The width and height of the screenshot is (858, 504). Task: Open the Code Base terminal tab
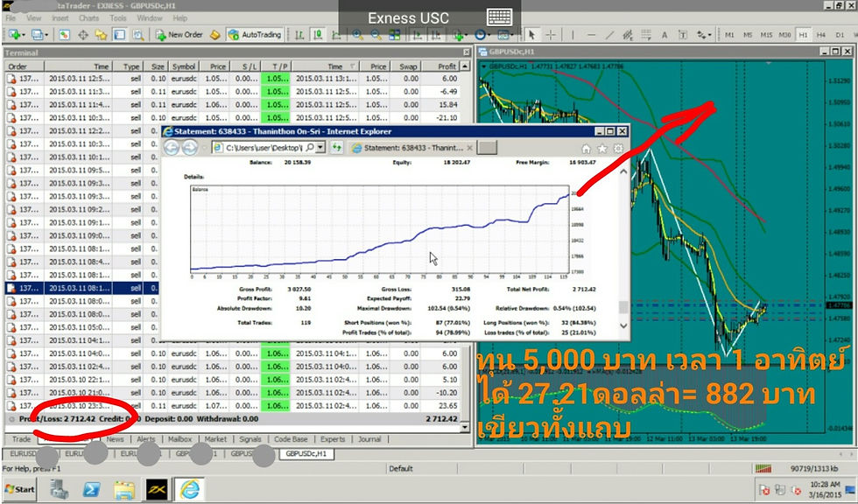click(291, 439)
